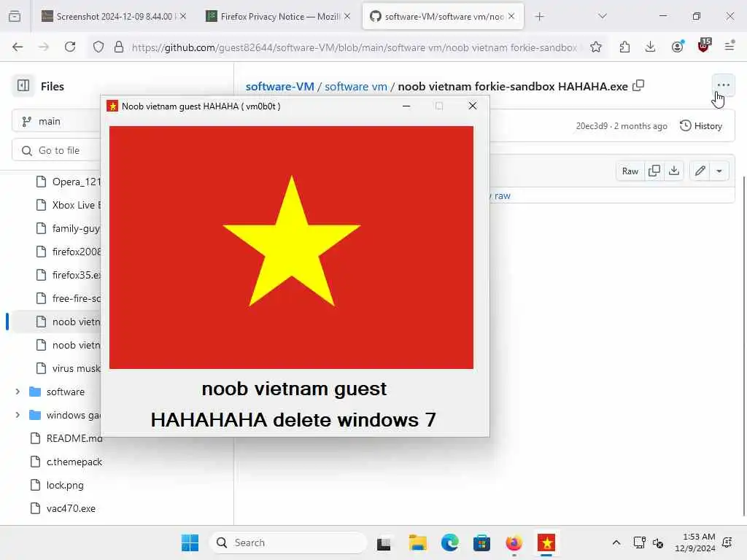Viewport: 747px width, 560px height.
Task: Select firefox35.exe file in the tree
Action: point(68,275)
